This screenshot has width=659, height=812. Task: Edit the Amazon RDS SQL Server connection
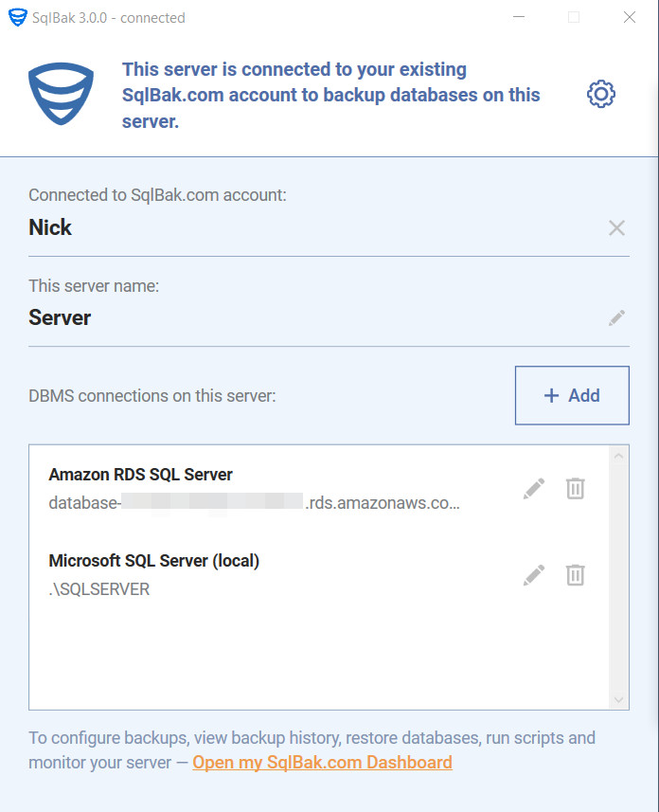pos(534,488)
